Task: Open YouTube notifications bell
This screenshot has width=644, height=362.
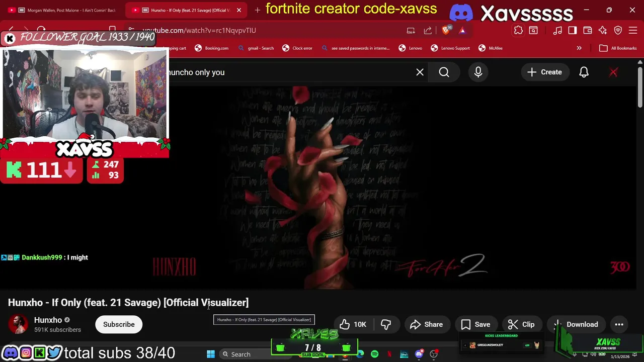Action: (584, 72)
